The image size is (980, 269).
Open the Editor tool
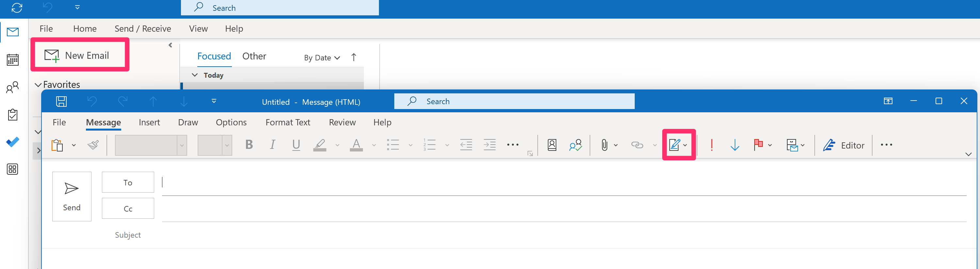tap(844, 145)
